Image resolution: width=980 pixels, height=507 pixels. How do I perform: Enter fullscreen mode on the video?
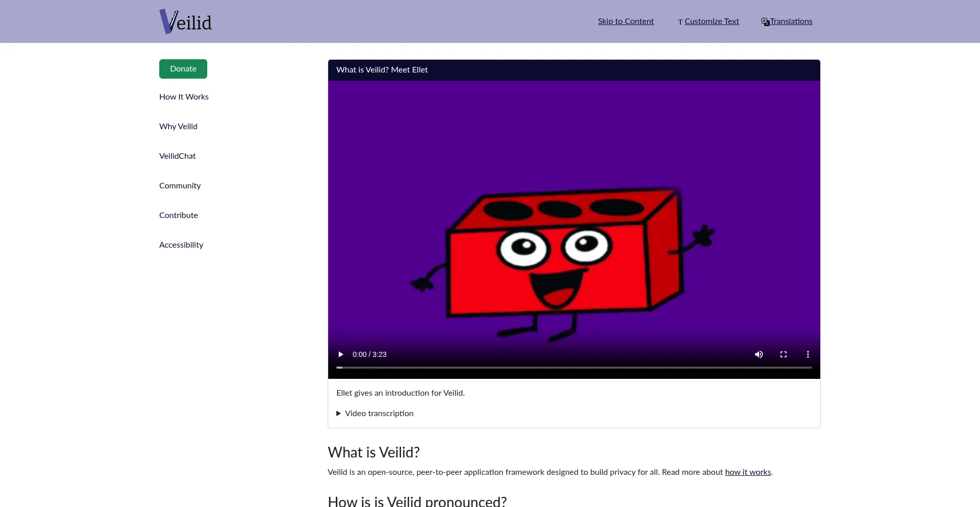point(783,354)
